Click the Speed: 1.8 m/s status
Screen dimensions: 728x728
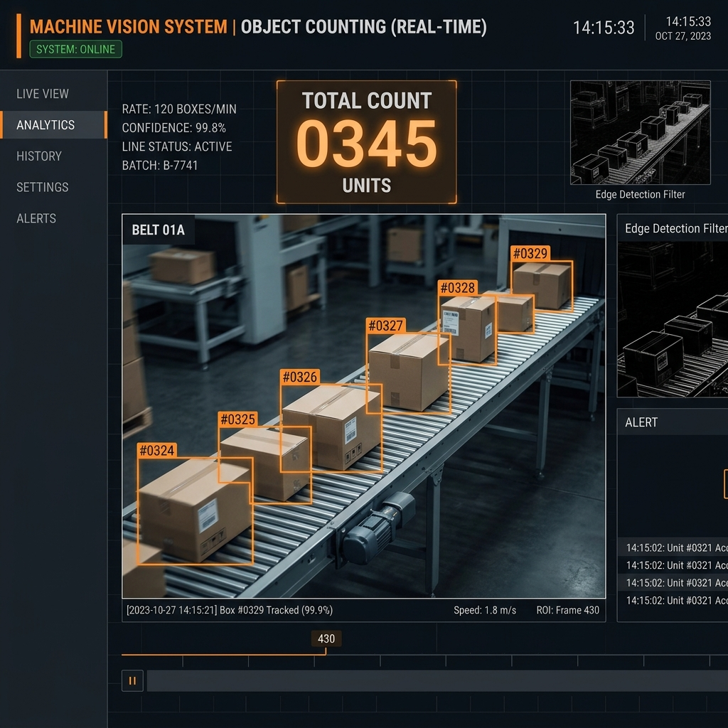click(485, 610)
